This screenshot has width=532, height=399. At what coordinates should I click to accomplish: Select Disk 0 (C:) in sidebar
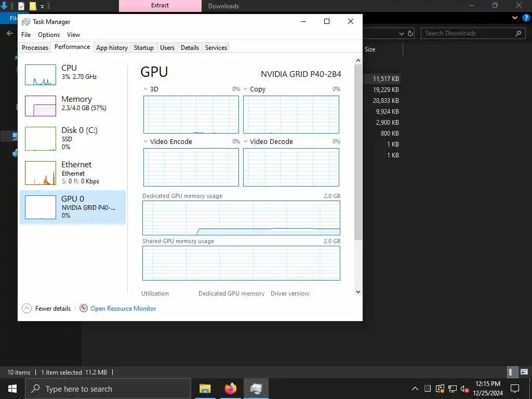[x=73, y=138]
